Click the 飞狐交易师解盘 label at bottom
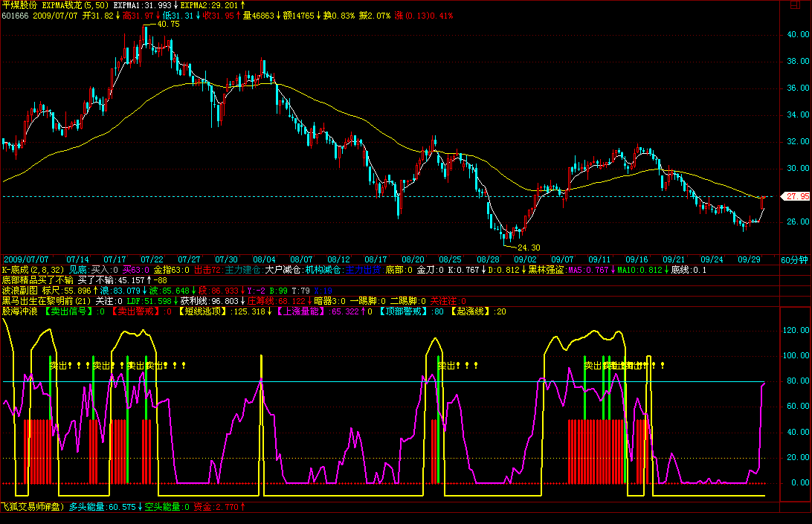Screen dimensions: 812x524 pyautogui.click(x=33, y=507)
